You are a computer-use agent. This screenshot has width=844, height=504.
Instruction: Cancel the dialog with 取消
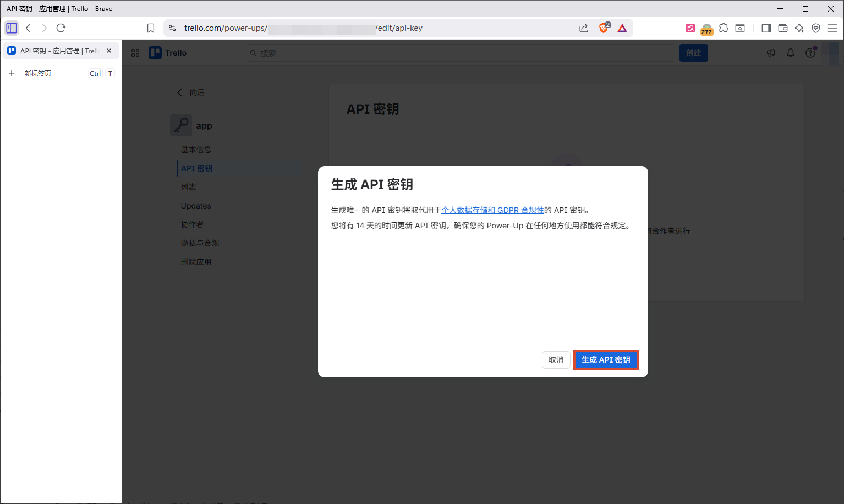coord(556,360)
